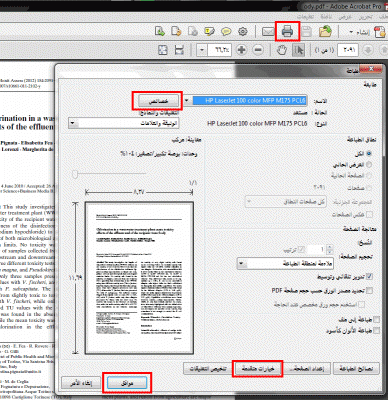Click the fit page icon
The width and height of the screenshot is (388, 400).
[x=163, y=50]
